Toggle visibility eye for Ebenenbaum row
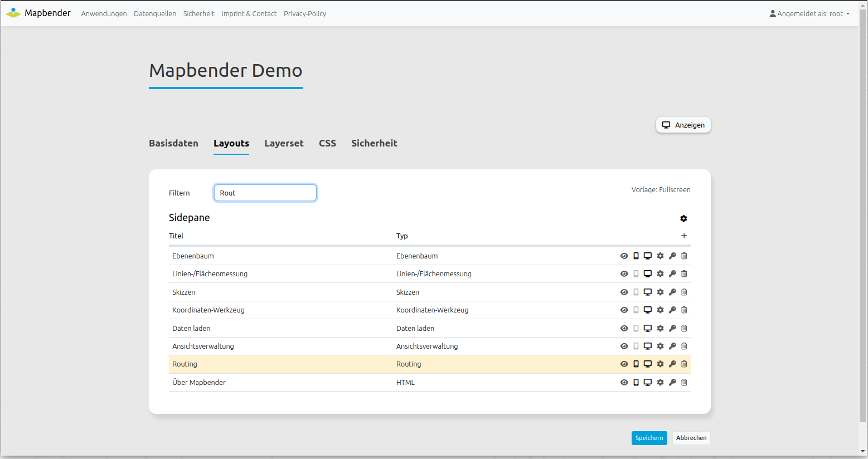Viewport: 868px width, 459px height. (x=624, y=256)
